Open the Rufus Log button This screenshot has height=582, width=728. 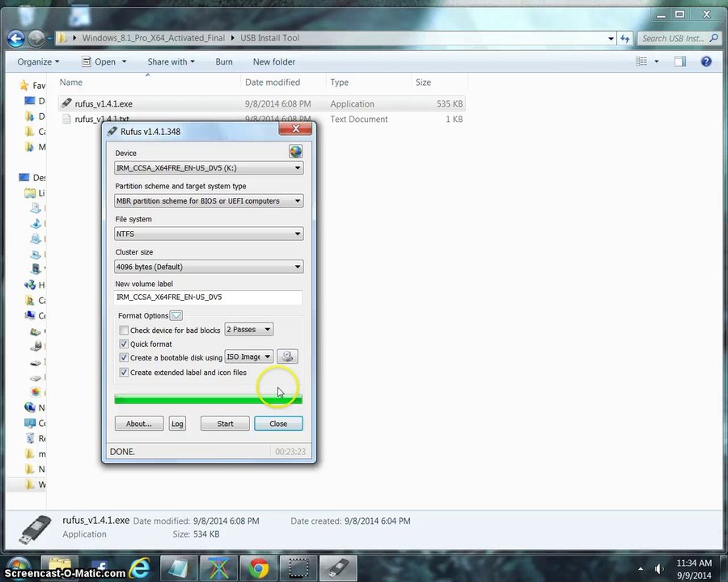coord(177,424)
